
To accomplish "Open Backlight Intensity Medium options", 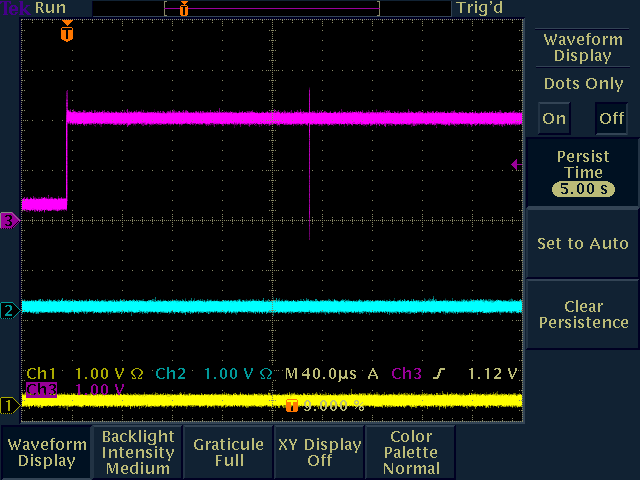I will tap(138, 452).
